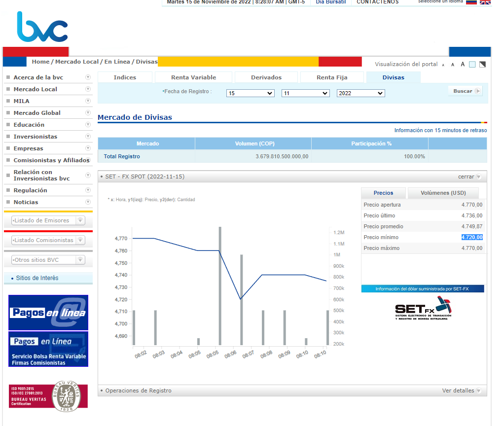
Task: Choose the medium font size A
Action: pos(453,65)
